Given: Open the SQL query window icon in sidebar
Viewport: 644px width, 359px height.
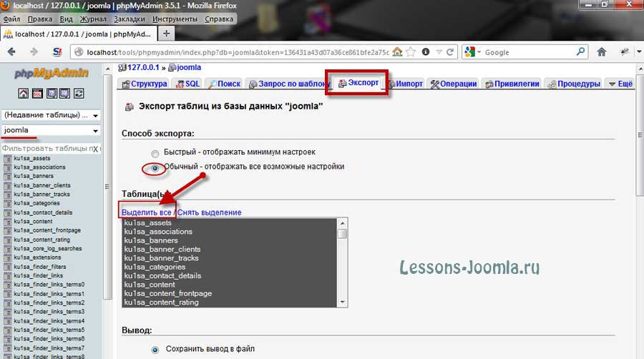Looking at the screenshot, I should 37,93.
